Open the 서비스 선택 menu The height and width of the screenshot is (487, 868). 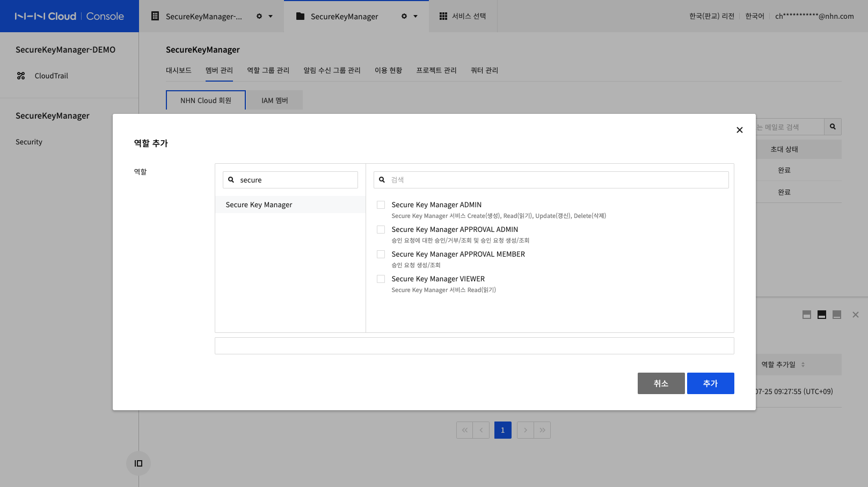[x=469, y=16]
